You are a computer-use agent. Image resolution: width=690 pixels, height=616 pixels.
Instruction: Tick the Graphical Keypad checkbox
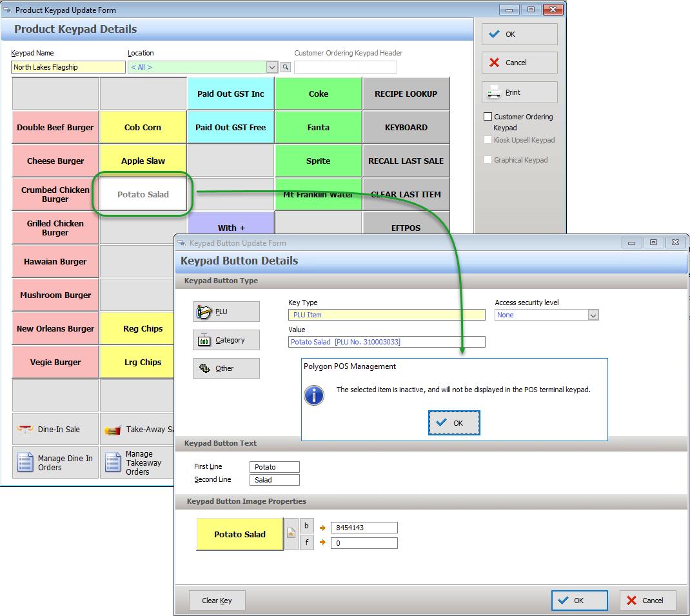(488, 160)
